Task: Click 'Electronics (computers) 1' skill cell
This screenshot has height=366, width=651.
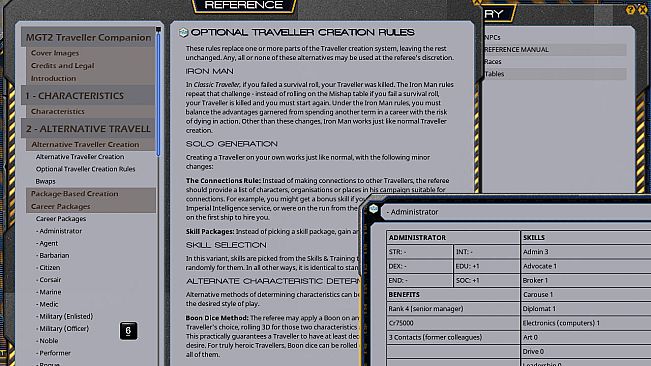Action: coord(586,323)
